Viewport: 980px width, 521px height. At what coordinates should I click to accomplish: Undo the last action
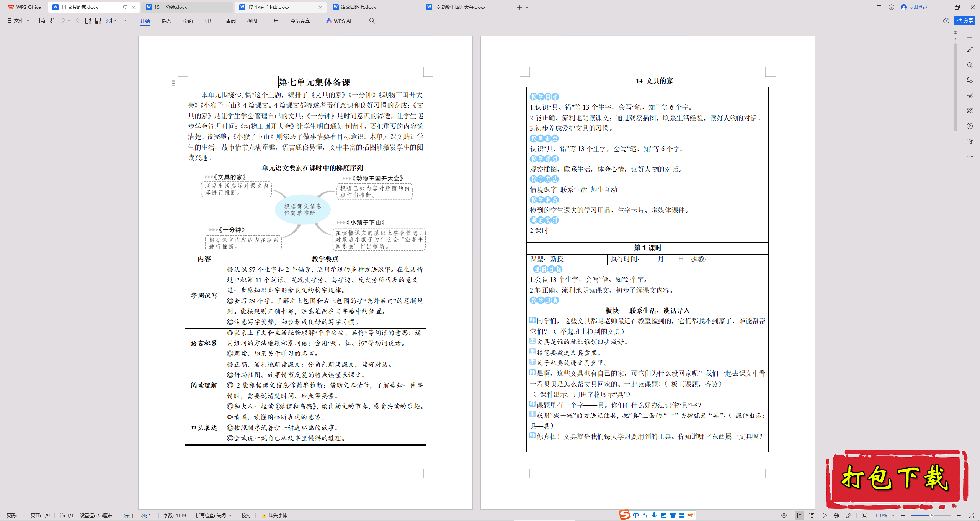[x=62, y=21]
